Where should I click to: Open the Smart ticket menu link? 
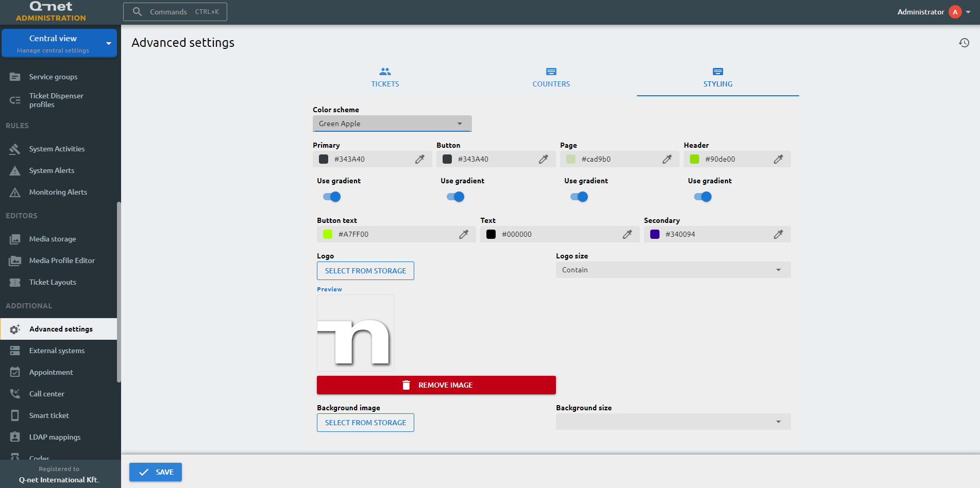59,415
